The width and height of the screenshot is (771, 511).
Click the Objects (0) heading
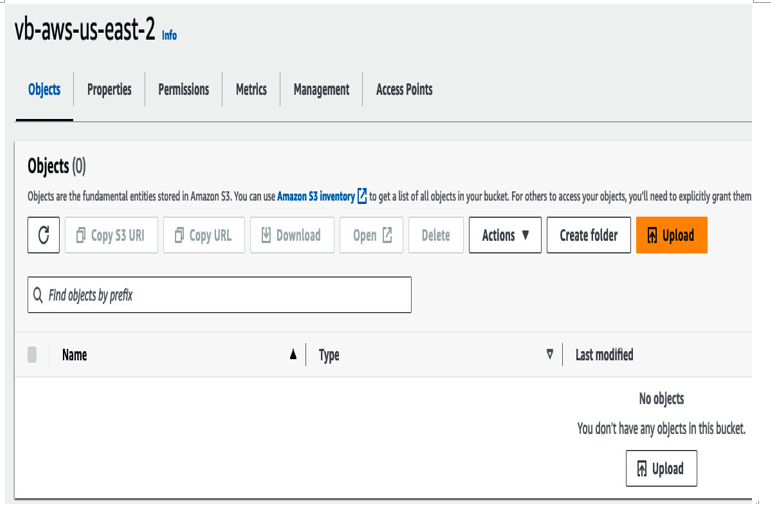click(57, 166)
